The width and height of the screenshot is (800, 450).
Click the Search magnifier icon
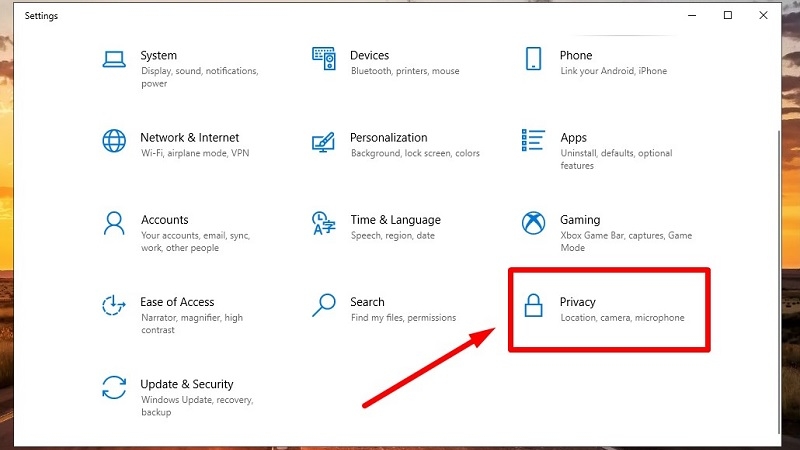click(x=323, y=305)
